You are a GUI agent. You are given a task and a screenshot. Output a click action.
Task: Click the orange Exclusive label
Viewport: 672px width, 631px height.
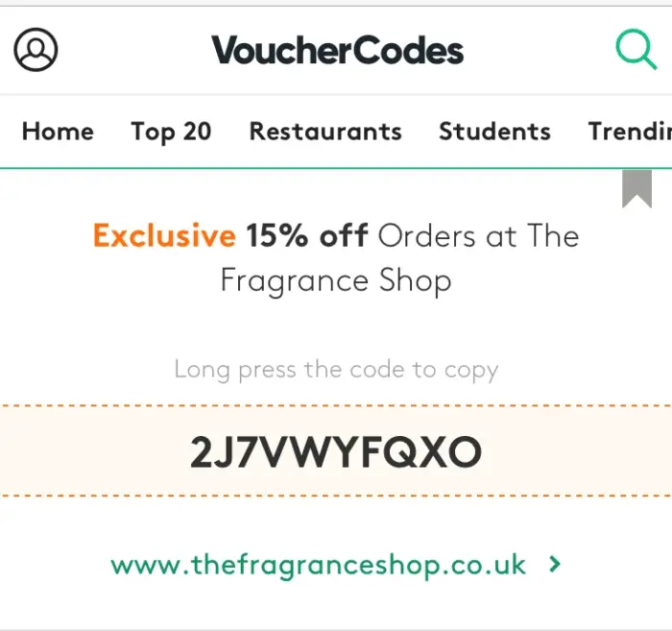(x=164, y=235)
